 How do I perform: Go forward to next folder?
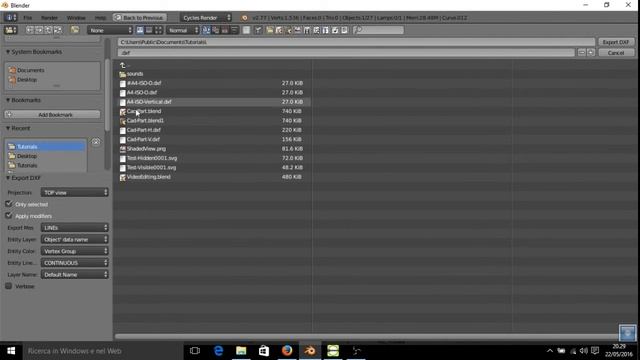coord(39,30)
